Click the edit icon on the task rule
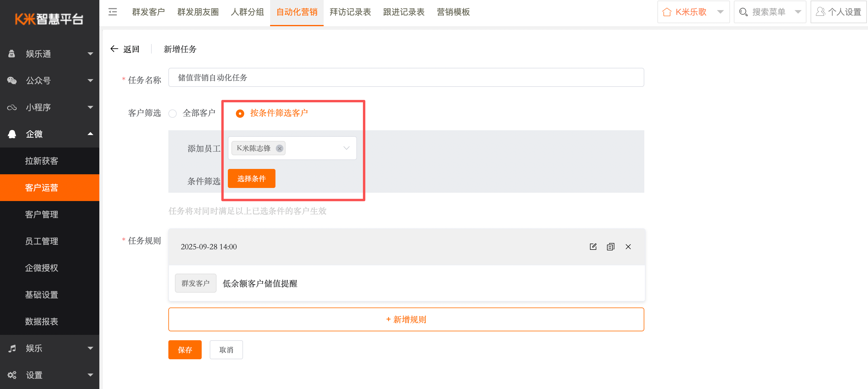This screenshot has height=389, width=868. [593, 247]
